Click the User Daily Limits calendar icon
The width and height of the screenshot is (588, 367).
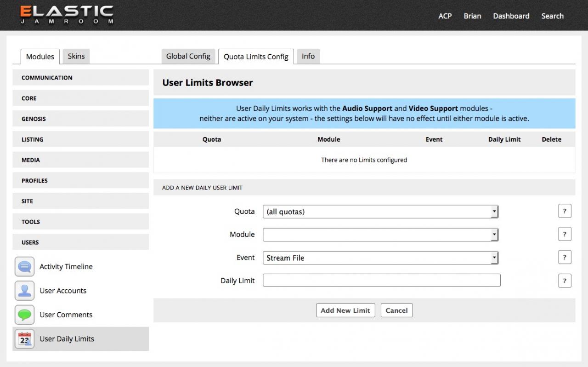click(24, 339)
